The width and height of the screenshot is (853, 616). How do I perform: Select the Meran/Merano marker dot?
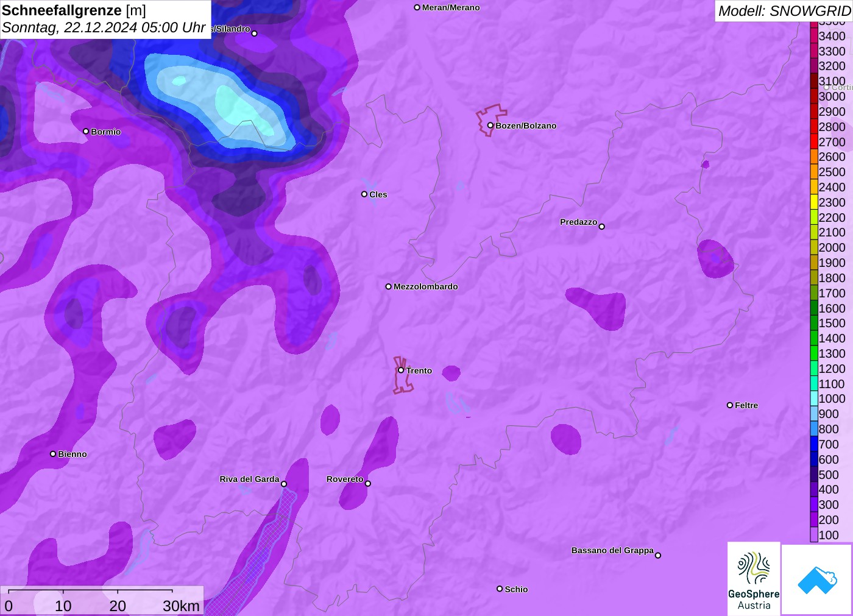click(417, 7)
